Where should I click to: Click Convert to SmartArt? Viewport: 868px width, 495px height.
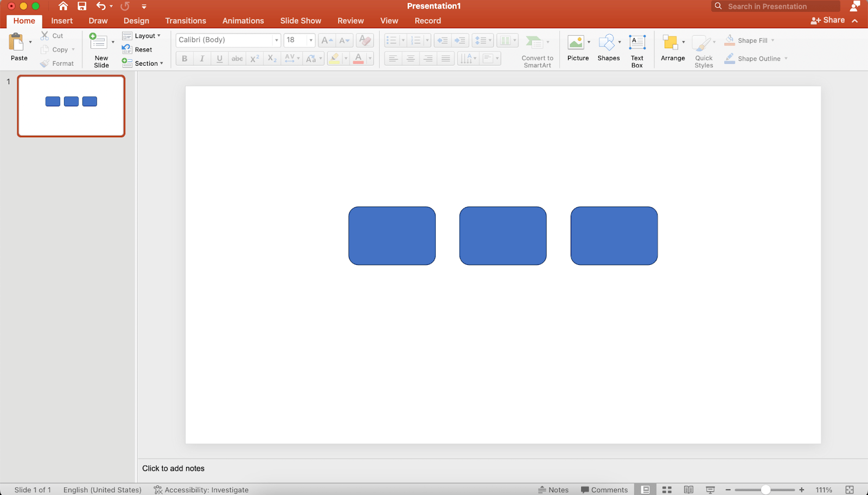[537, 49]
